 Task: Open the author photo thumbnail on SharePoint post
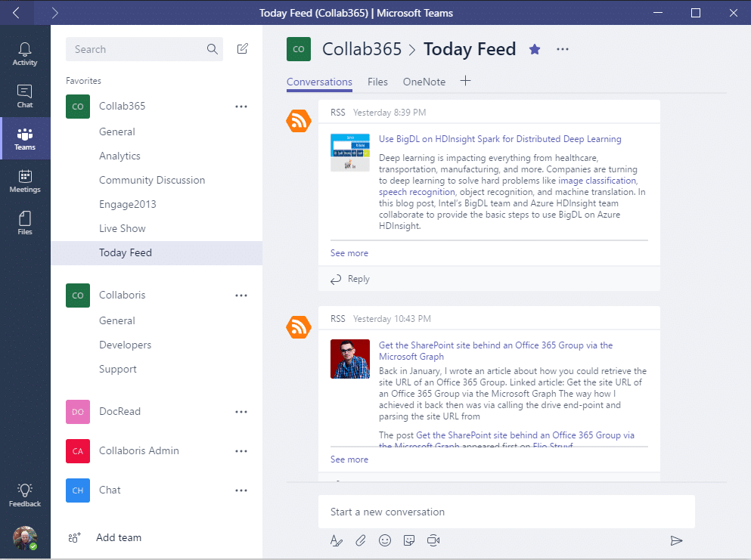pyautogui.click(x=350, y=359)
